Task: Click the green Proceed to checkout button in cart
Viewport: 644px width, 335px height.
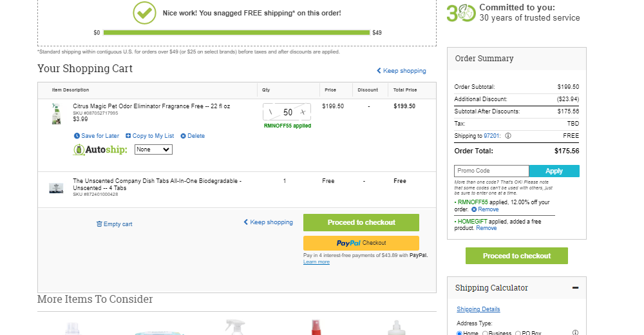Action: coord(361,222)
